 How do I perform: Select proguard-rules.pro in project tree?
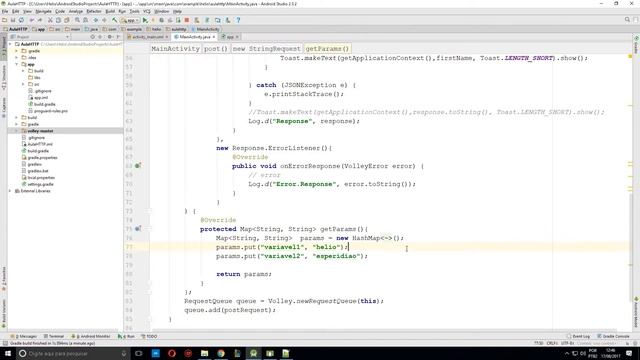[x=47, y=111]
